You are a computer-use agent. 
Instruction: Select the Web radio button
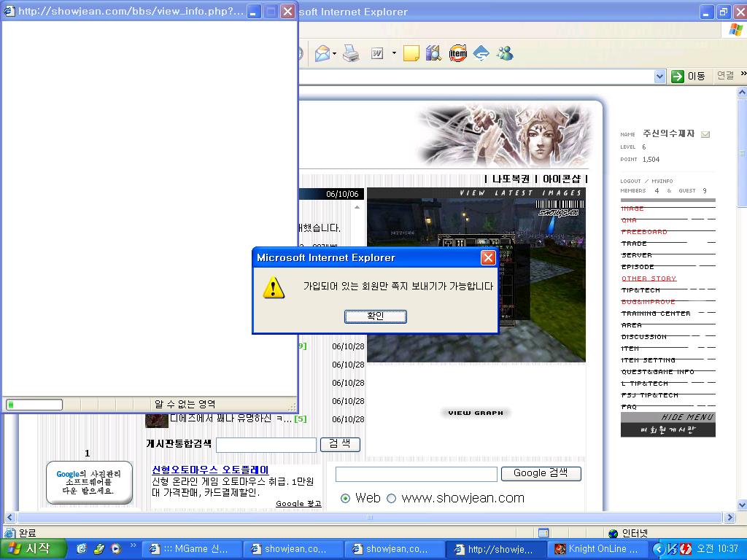coord(345,499)
